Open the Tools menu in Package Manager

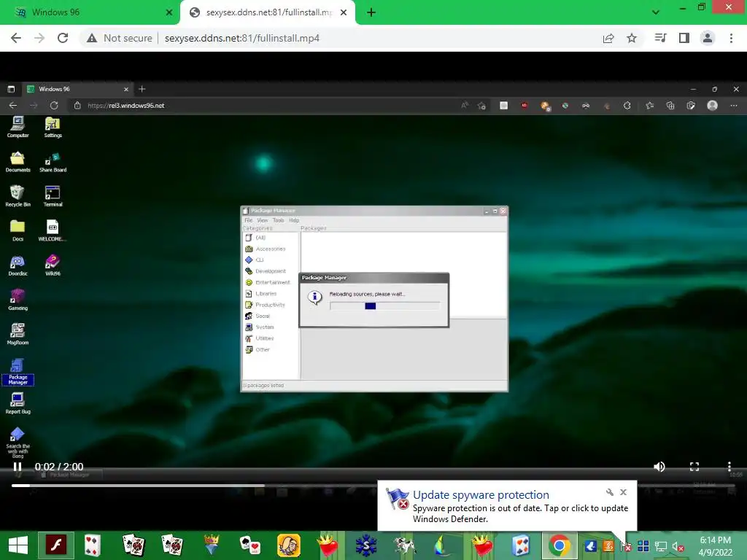tap(278, 220)
